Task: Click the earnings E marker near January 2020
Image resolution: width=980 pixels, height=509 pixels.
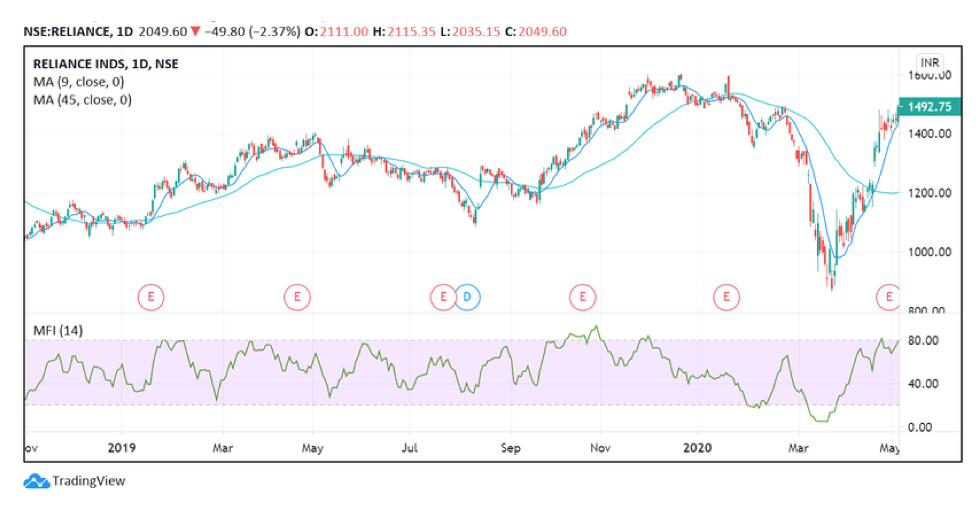Action: coord(726,297)
